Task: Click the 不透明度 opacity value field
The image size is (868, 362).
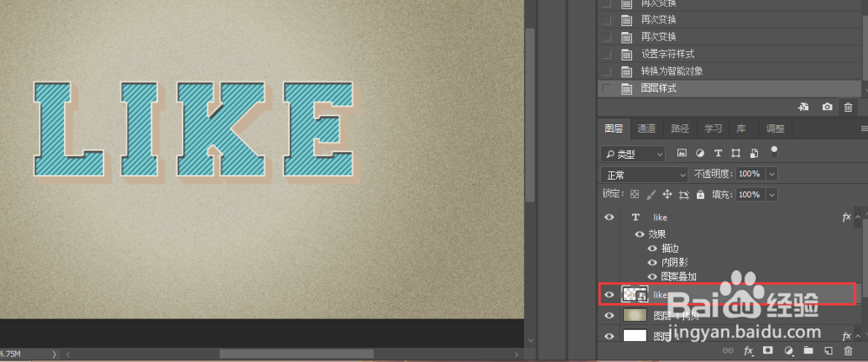Action: click(x=750, y=174)
